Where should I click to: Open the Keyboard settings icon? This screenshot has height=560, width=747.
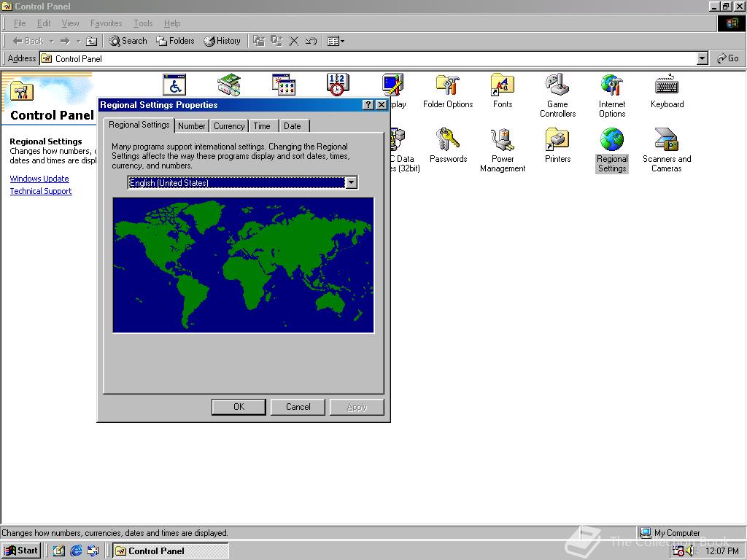pyautogui.click(x=666, y=85)
